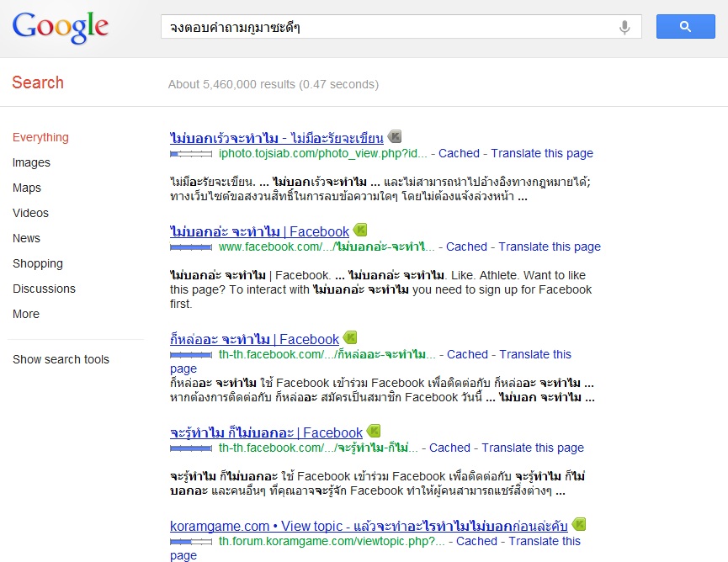The width and height of the screenshot is (728, 562).
Task: Click the red Search heading
Action: pyautogui.click(x=38, y=82)
